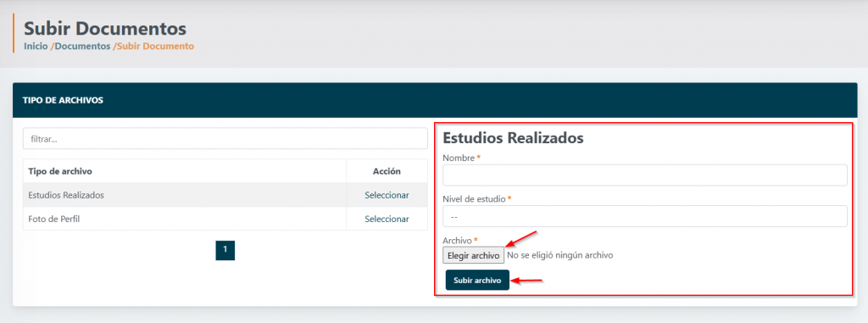The image size is (868, 323).
Task: Open the Nivel de estudio dropdown
Action: (645, 216)
